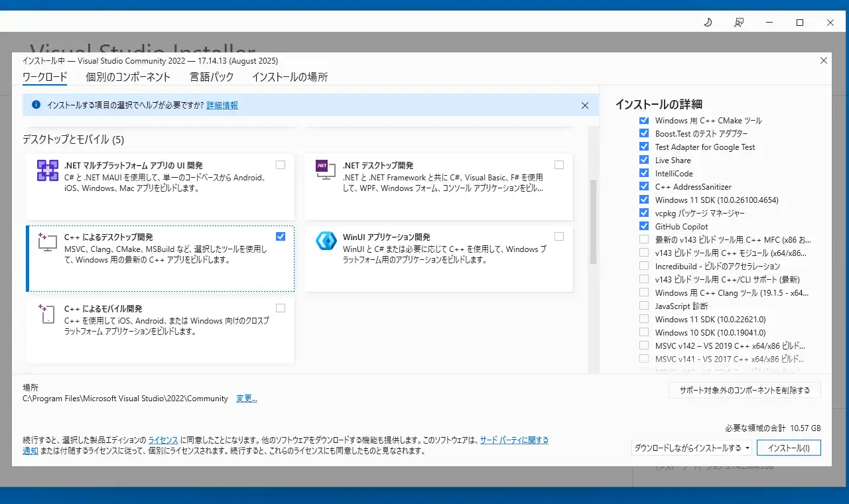The width and height of the screenshot is (849, 504).
Task: Click the 変更... location link
Action: click(x=247, y=399)
